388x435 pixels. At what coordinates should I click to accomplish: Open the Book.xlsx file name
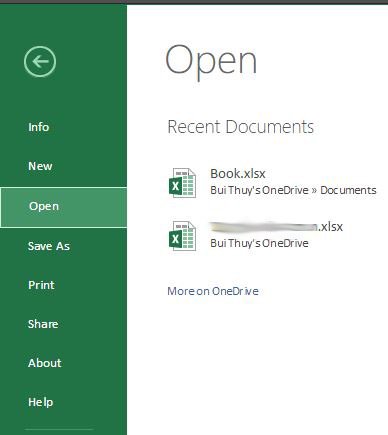tap(238, 174)
